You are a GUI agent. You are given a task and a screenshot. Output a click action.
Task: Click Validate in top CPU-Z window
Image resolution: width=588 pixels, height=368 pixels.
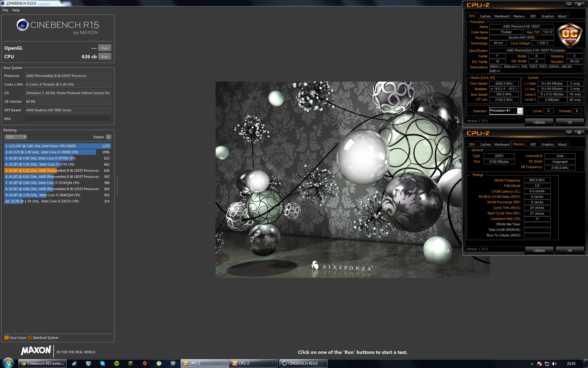(x=539, y=122)
